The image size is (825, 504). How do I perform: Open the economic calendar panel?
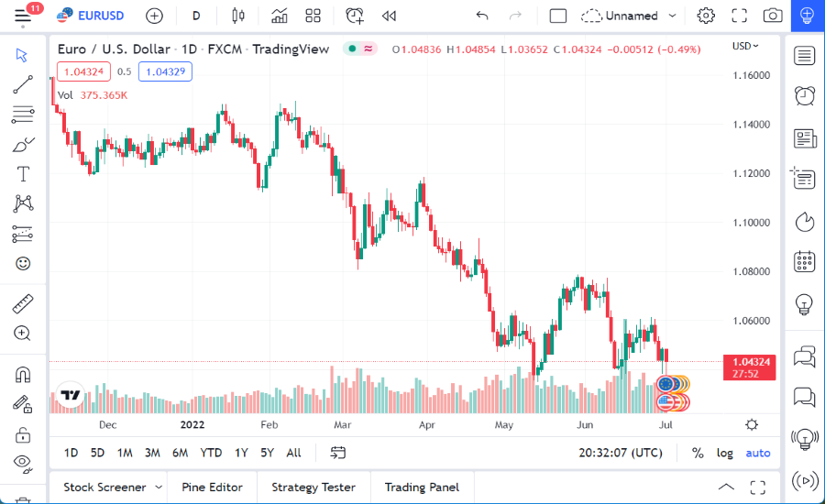(805, 261)
